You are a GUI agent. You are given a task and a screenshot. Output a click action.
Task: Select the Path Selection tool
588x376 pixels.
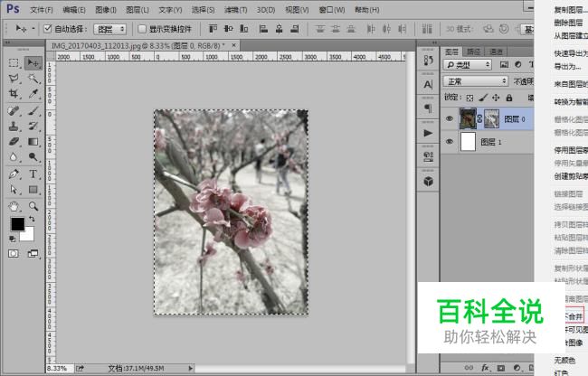click(x=14, y=190)
